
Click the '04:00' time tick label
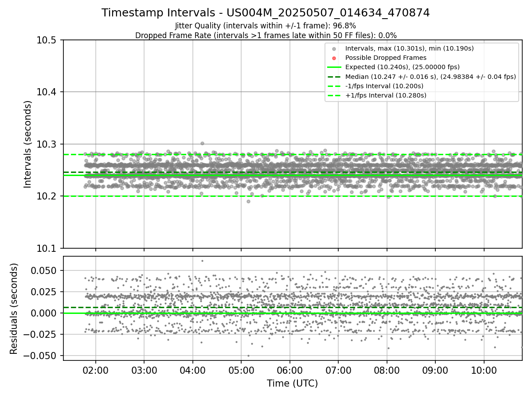coord(192,370)
